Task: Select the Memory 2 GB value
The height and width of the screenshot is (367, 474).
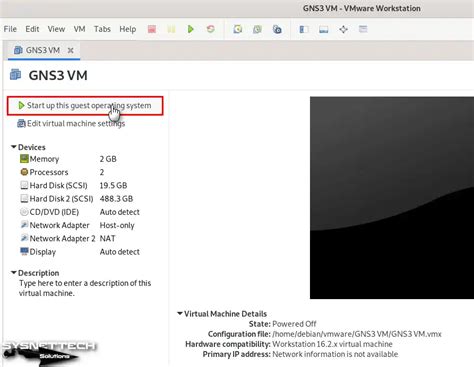Action: click(x=108, y=159)
